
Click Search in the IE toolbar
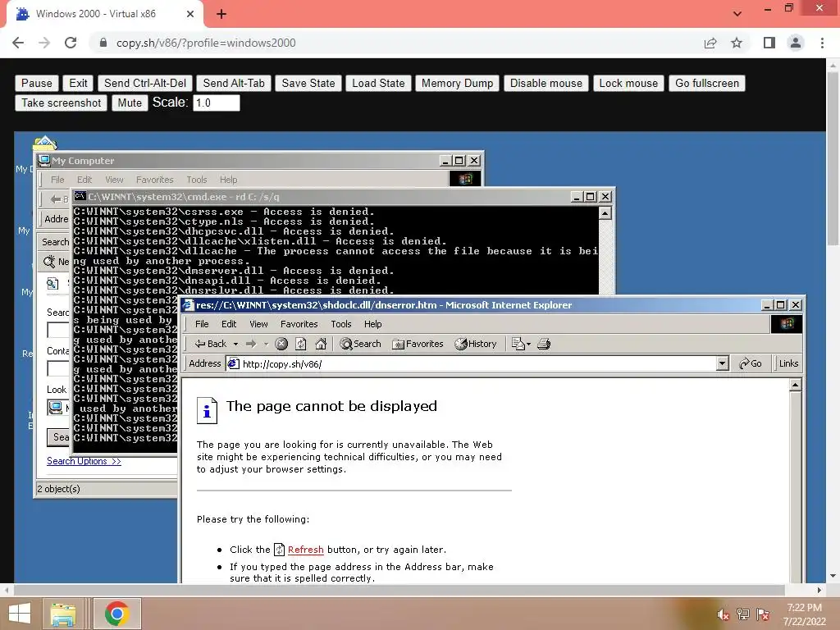361,344
